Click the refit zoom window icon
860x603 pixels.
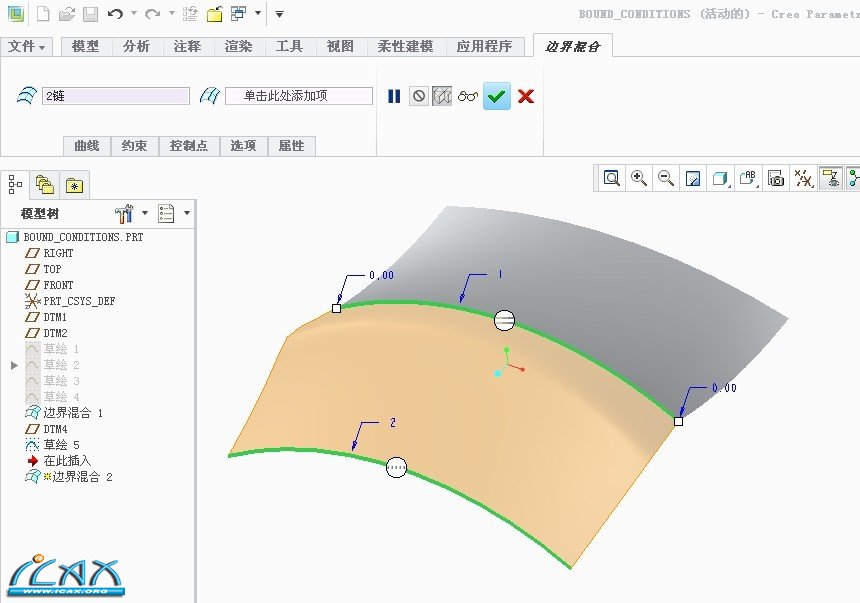click(611, 179)
